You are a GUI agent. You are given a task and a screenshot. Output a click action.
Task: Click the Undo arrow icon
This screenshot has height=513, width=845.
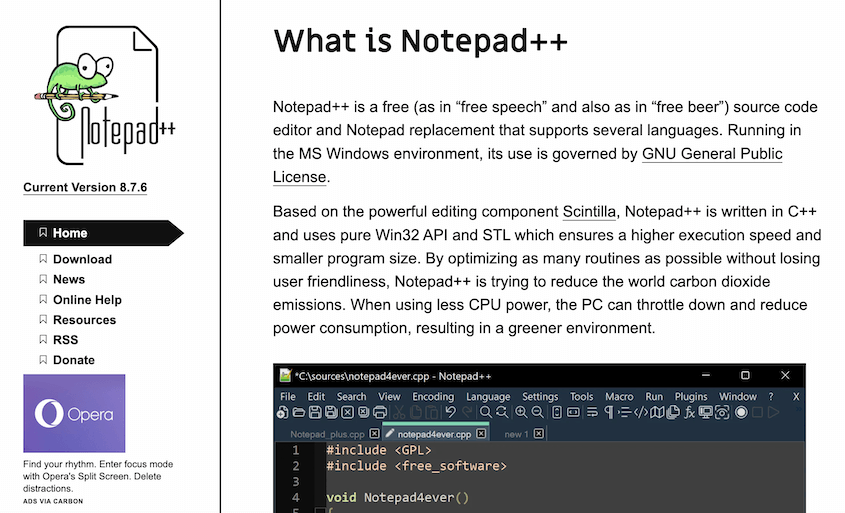point(451,412)
